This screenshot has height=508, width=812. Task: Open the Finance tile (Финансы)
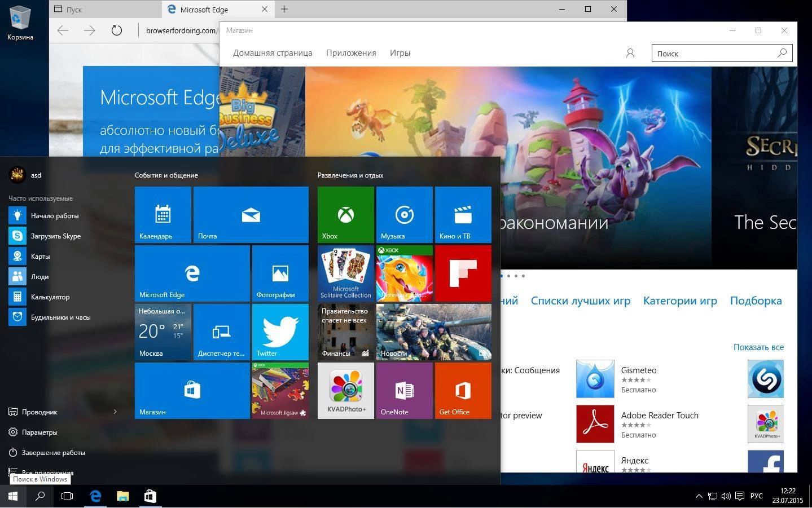tap(346, 332)
